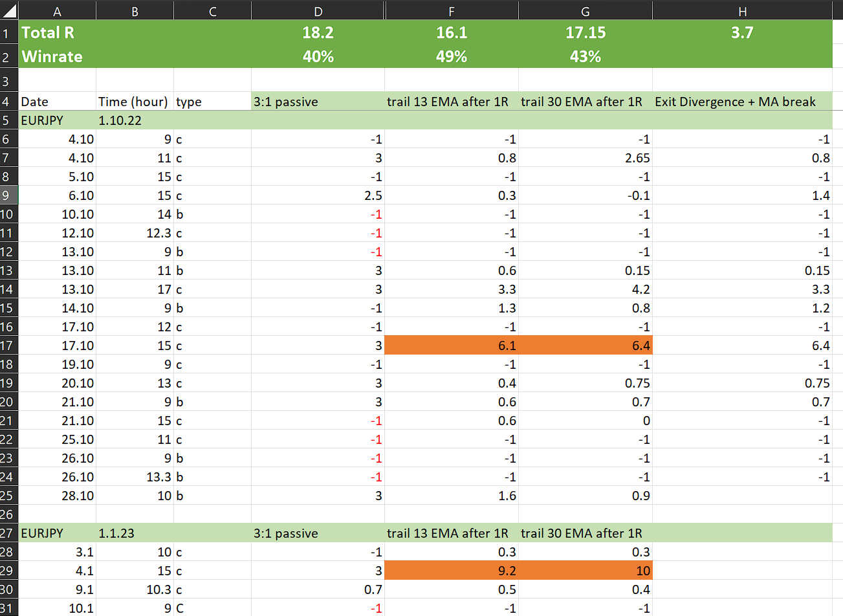This screenshot has width=843, height=616.
Task: Select column header H
Action: 741,10
